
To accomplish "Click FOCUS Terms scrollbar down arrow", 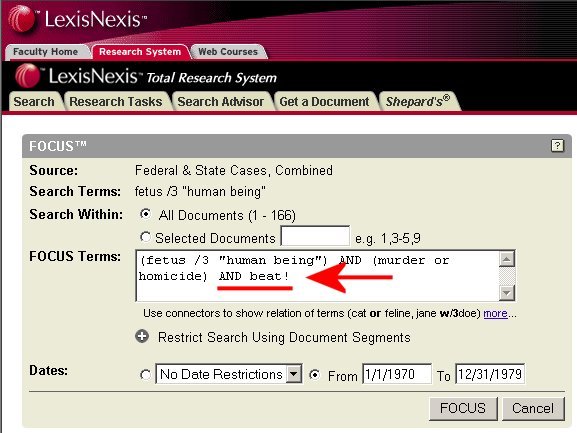I will coord(507,293).
